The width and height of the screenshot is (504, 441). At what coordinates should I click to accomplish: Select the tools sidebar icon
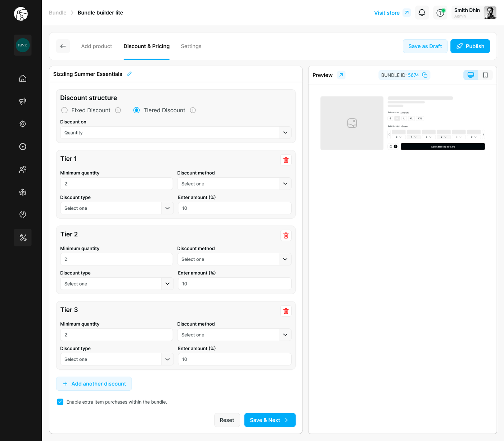click(23, 237)
